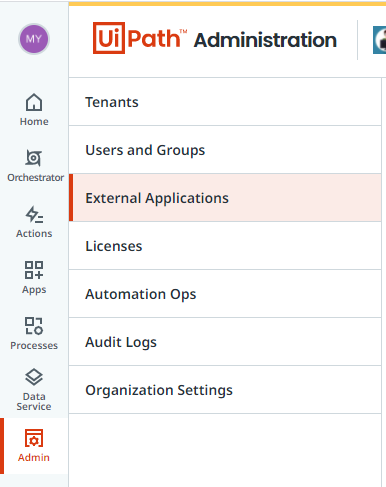Open Actions from the sidebar
Image resolution: width=386 pixels, height=487 pixels.
(x=34, y=222)
